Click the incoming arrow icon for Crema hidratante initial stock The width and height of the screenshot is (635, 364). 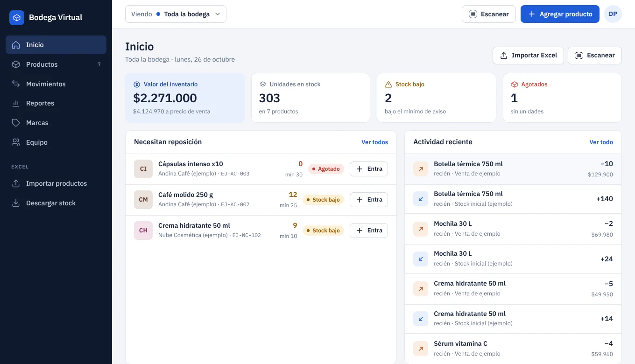tap(421, 319)
